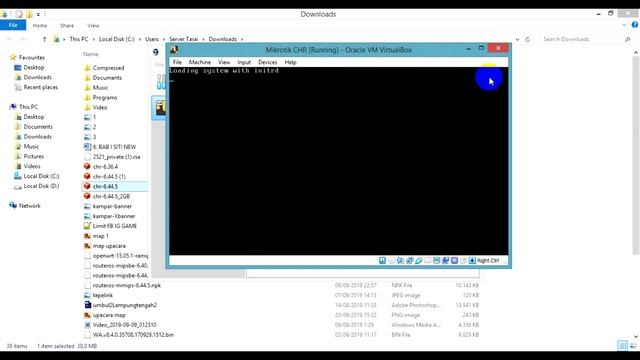Select the file WA.v8.4.0.35708.170929.1512.bin

click(133, 335)
